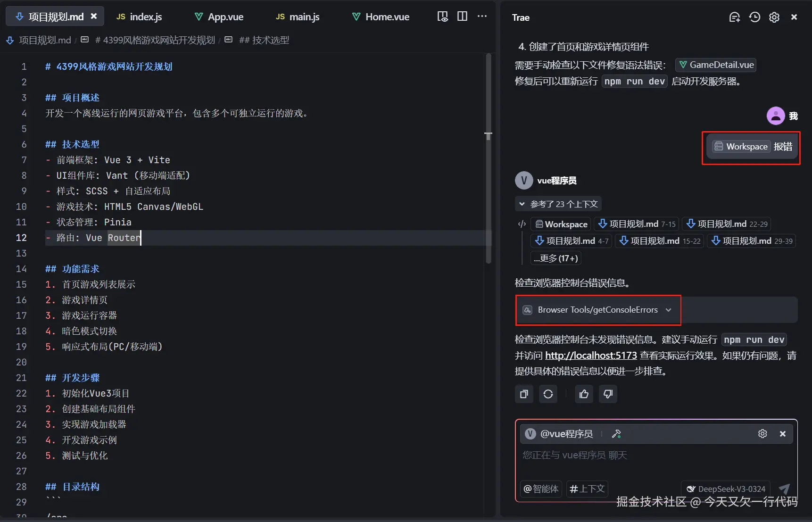Viewport: 812px width, 522px height.
Task: Click the vue程序员 avatar icon in chat
Action: click(524, 181)
